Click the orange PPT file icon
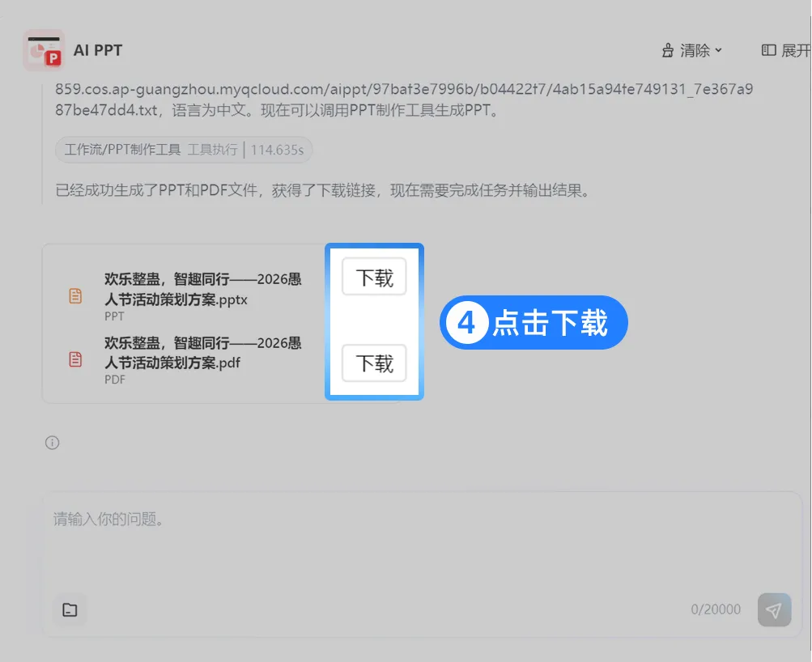This screenshot has width=812, height=662. click(x=75, y=295)
